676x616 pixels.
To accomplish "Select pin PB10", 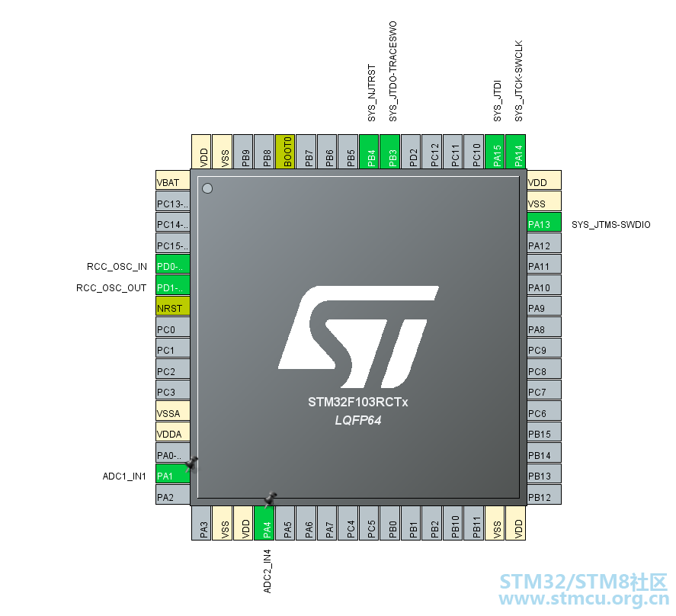I will (x=453, y=523).
